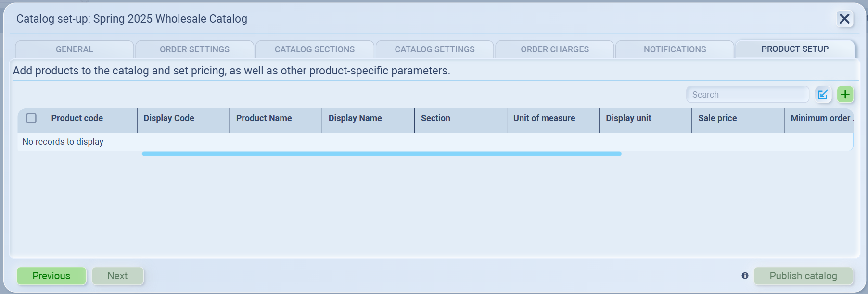868x294 pixels.
Task: Click the product Search field
Action: (x=747, y=95)
